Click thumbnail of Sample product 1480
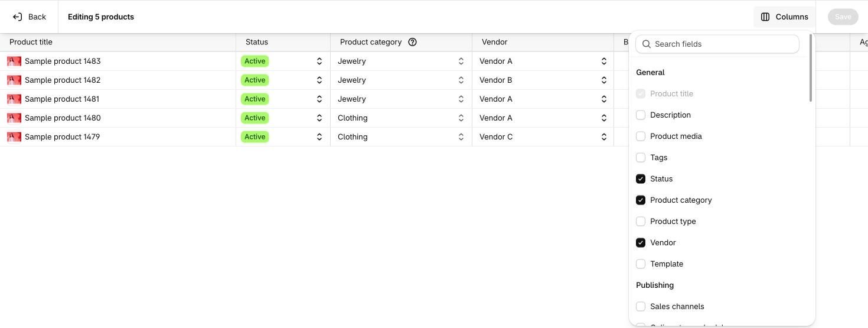This screenshot has width=868, height=328. 14,118
